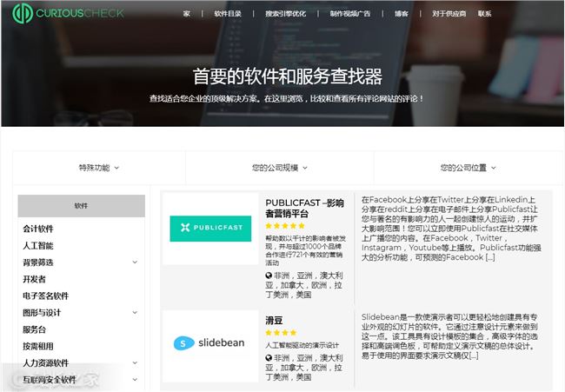This screenshot has height=392, width=565.
Task: Open the 服务台 category
Action: pos(34,329)
